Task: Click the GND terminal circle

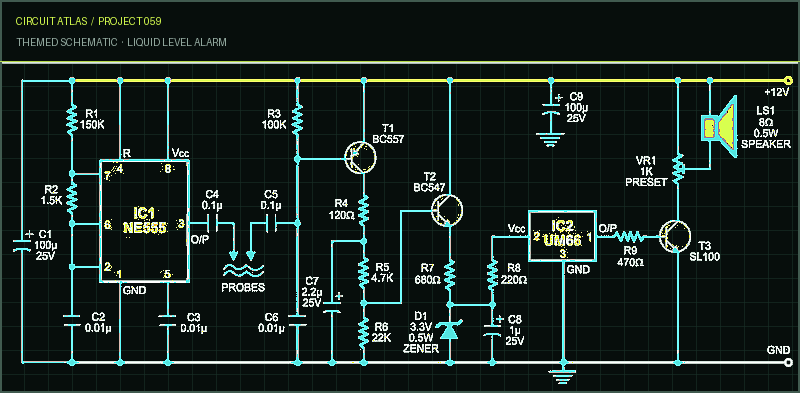Action: 789,363
